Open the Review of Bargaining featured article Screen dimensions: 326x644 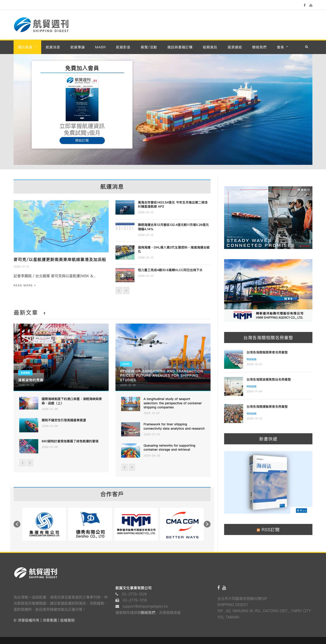[x=163, y=357]
